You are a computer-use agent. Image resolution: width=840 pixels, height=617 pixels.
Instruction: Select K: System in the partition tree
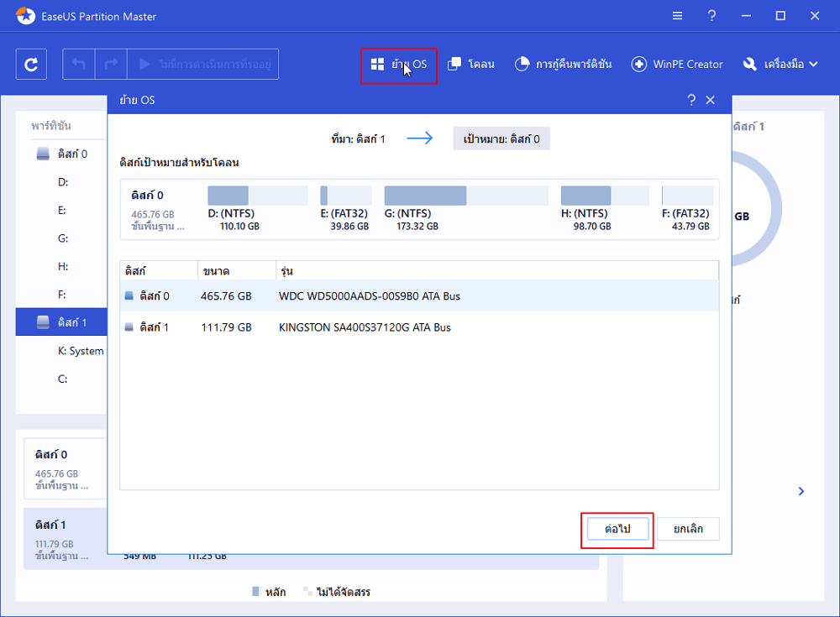(81, 351)
